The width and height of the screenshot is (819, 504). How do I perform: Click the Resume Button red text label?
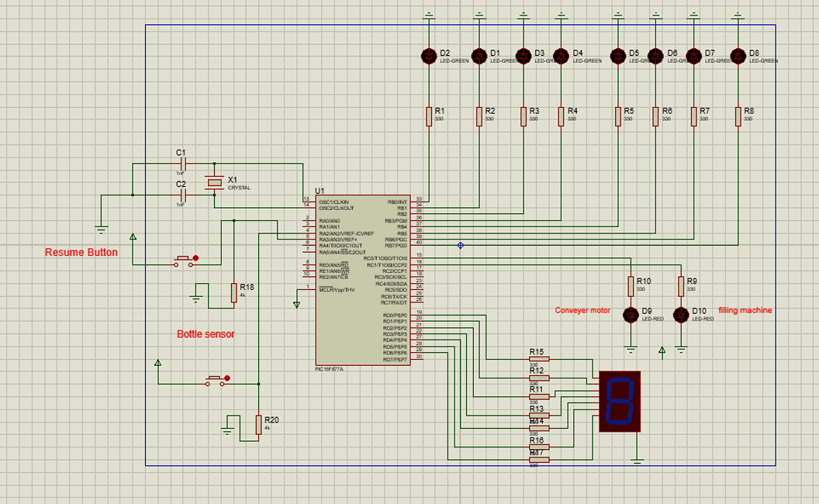tap(81, 252)
